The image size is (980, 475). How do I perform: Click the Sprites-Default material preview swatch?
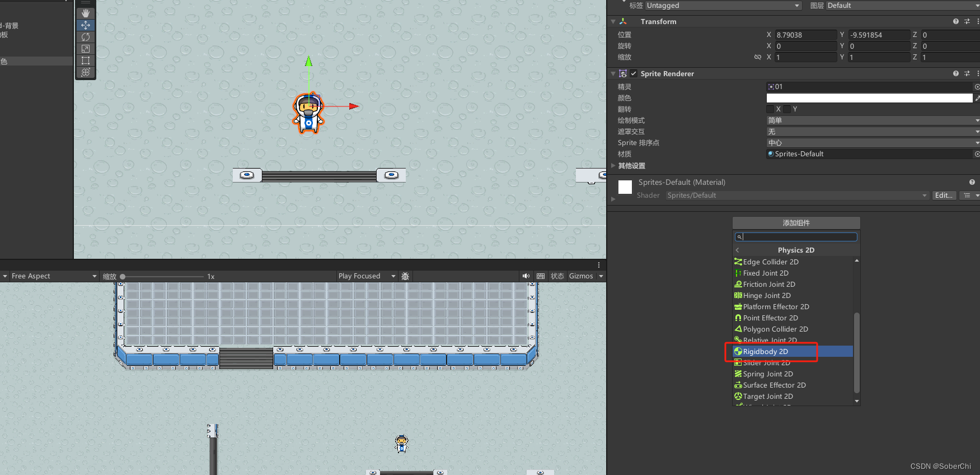tap(625, 187)
